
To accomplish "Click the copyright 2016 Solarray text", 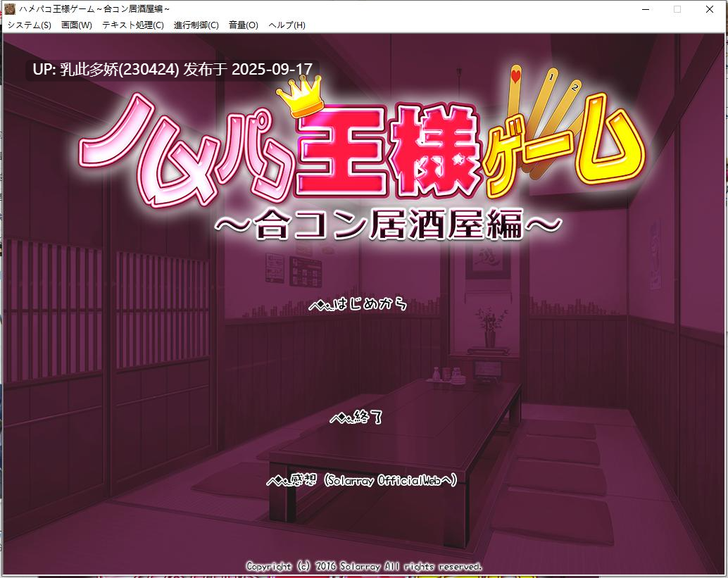I will [364, 567].
